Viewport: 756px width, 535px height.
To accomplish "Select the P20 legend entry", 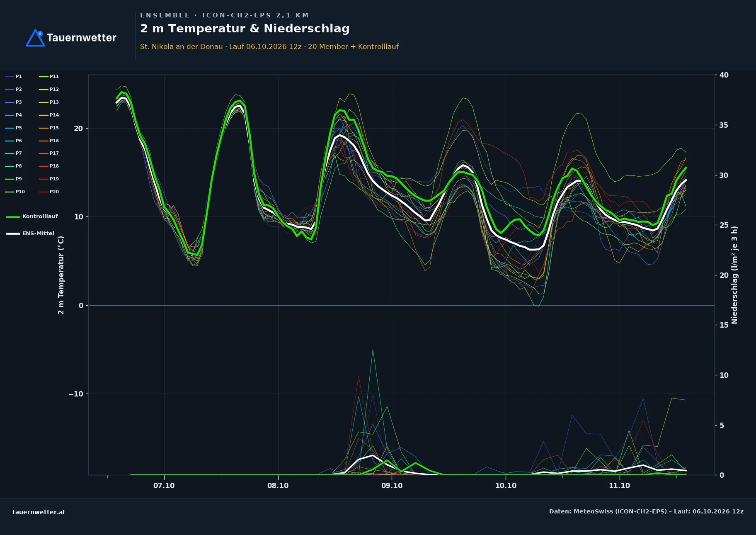I will pyautogui.click(x=49, y=192).
